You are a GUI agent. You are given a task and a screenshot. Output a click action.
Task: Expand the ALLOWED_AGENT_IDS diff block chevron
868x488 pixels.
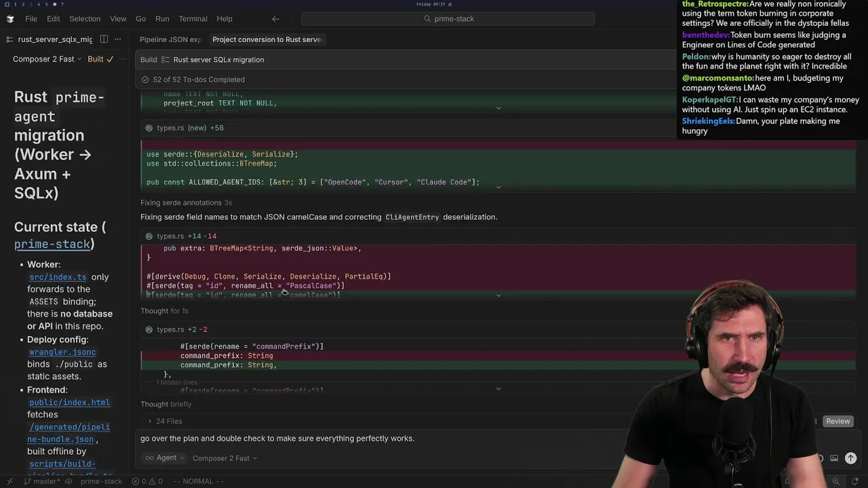tap(498, 187)
